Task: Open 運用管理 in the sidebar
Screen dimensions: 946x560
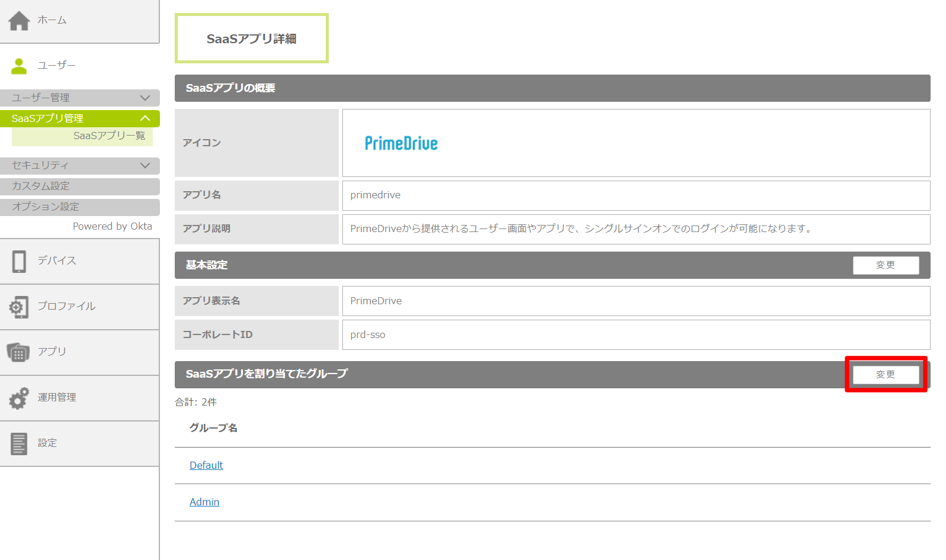Action: (x=79, y=398)
